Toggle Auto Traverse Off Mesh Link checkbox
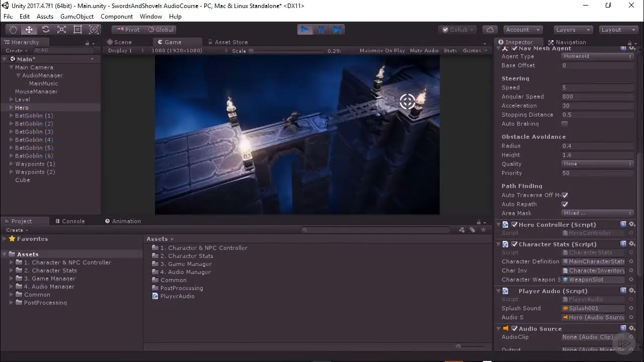644x362 pixels. [x=565, y=195]
